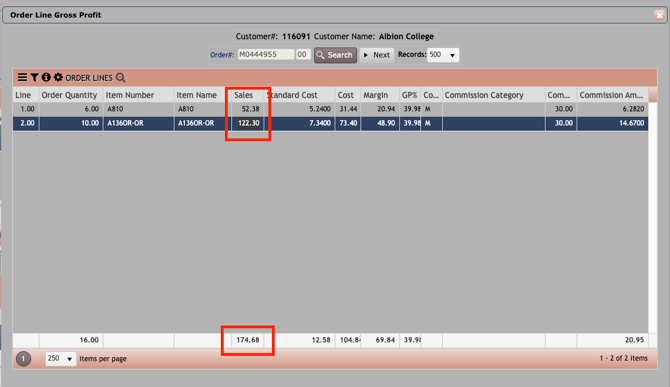Click the magnifier icon beside ORDER LINES
This screenshot has height=387, width=670.
pyautogui.click(x=120, y=77)
